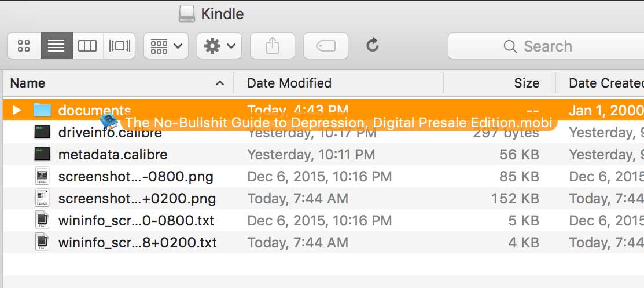Switch to icon view

point(24,46)
